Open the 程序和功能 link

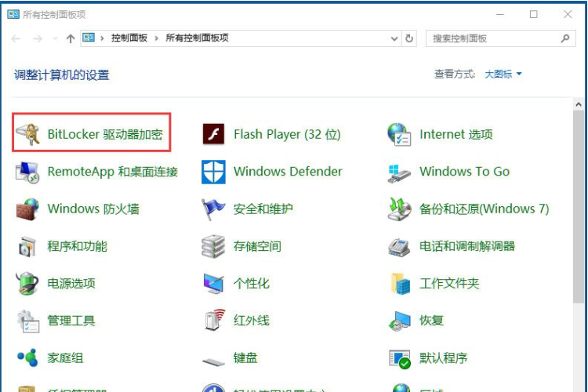pyautogui.click(x=78, y=246)
